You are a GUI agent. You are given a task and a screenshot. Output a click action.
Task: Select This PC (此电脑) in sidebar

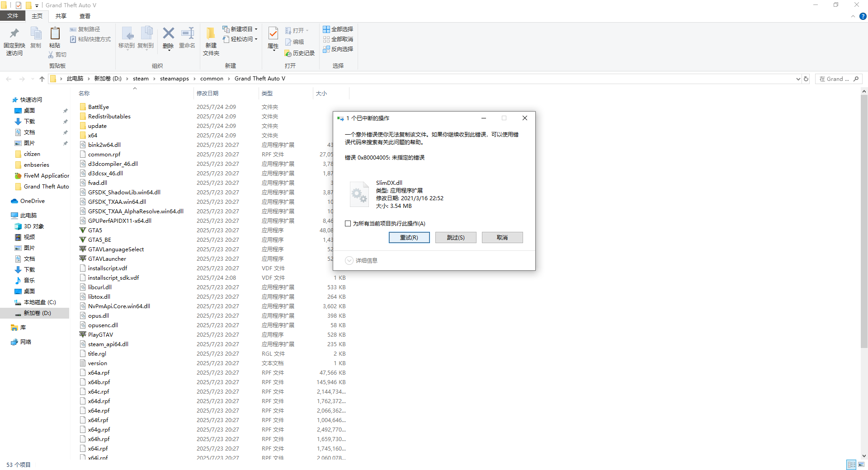click(x=28, y=216)
